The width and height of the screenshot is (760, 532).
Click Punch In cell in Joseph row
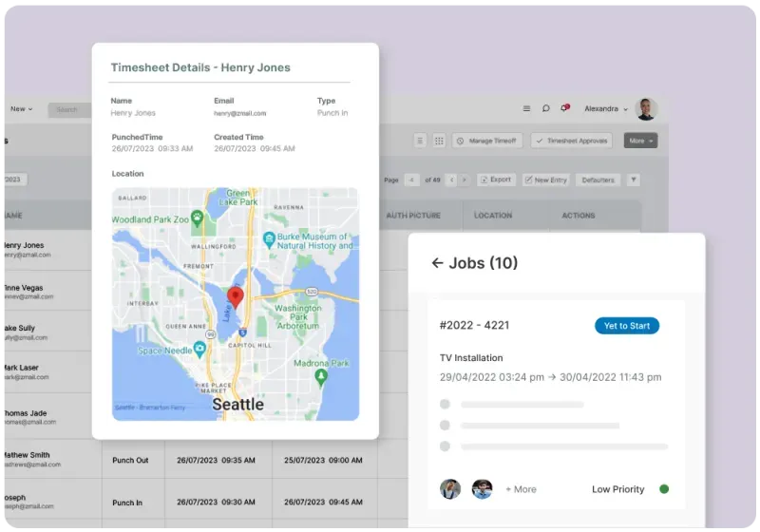click(127, 503)
